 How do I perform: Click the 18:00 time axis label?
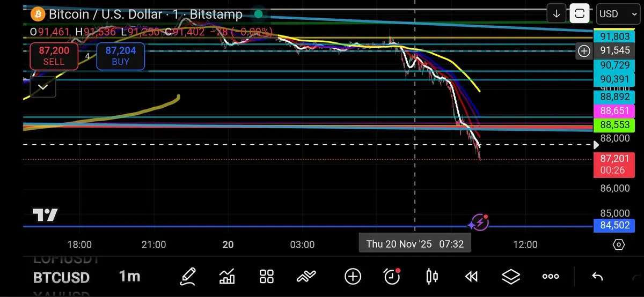(x=79, y=244)
